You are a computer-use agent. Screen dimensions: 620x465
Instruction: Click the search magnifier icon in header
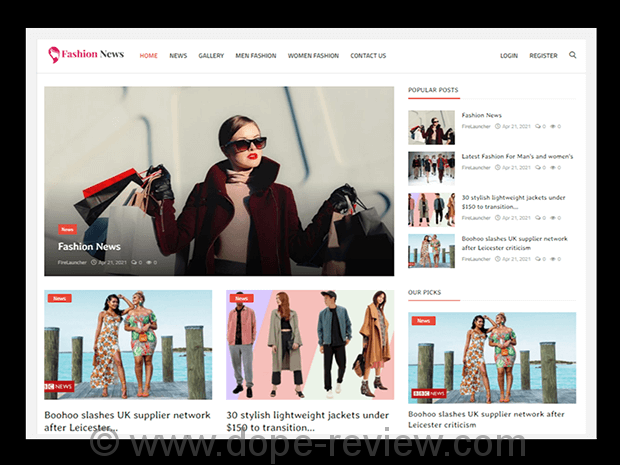click(x=573, y=56)
